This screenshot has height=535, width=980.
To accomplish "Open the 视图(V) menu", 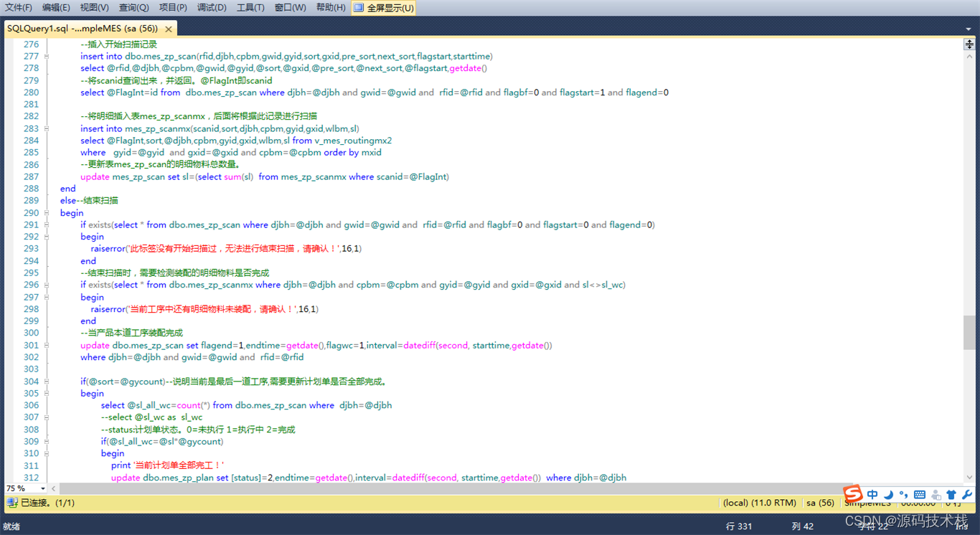I will [94, 8].
